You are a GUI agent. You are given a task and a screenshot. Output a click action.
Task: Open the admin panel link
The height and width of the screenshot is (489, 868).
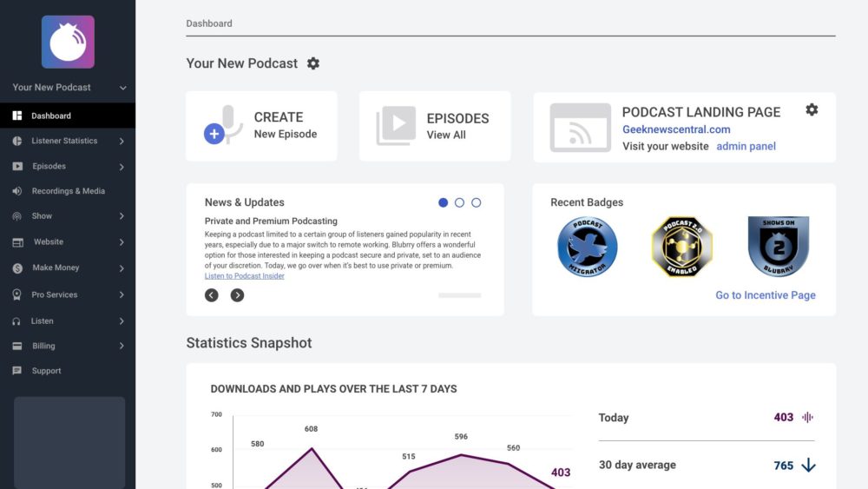pyautogui.click(x=746, y=146)
